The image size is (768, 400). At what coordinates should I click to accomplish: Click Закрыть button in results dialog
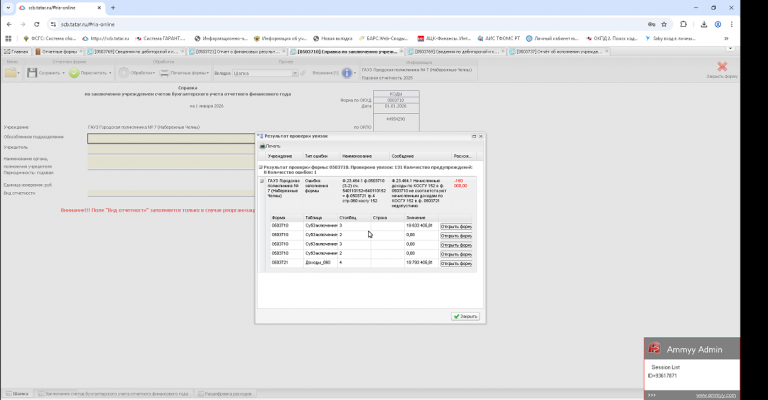[x=465, y=316]
